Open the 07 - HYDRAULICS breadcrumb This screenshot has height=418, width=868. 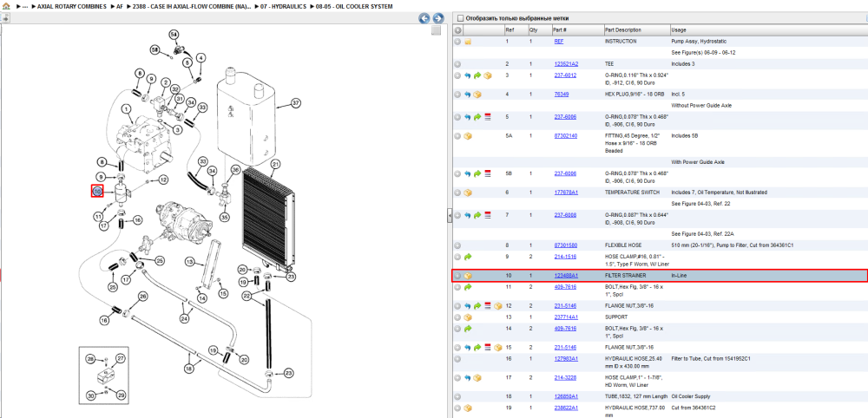click(283, 6)
